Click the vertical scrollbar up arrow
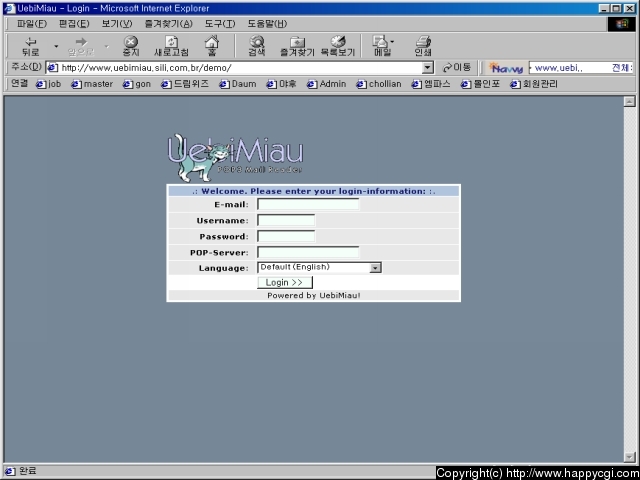The image size is (640, 480). click(x=629, y=101)
